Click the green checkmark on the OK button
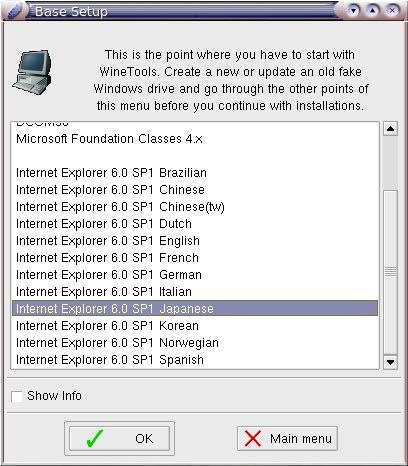 95,438
